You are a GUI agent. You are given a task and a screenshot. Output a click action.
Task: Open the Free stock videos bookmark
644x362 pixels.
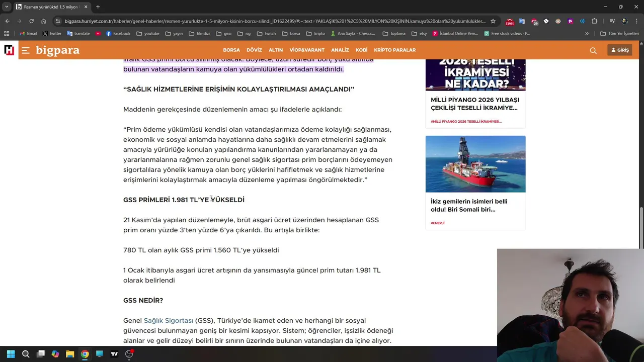point(507,33)
